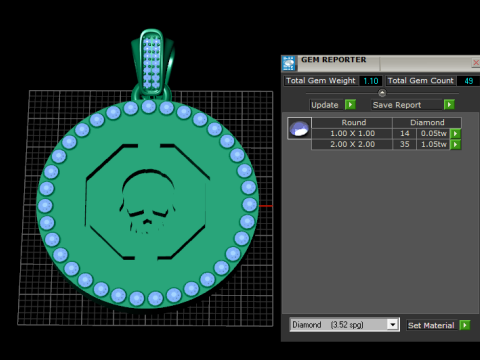The image size is (480, 360).
Task: Click the 0.05tw weight cell
Action: click(433, 134)
